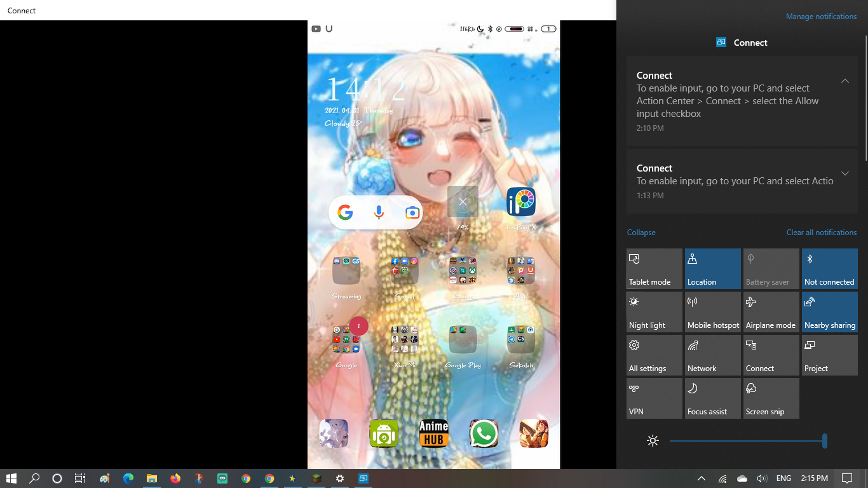Open the Google folder with badge
This screenshot has height=488, width=868.
click(x=346, y=339)
